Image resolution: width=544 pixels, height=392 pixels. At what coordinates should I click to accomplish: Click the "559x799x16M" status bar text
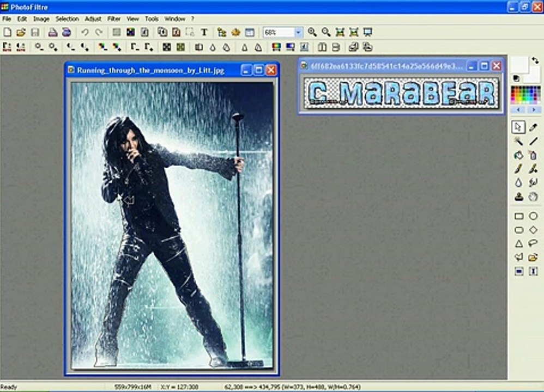click(132, 387)
